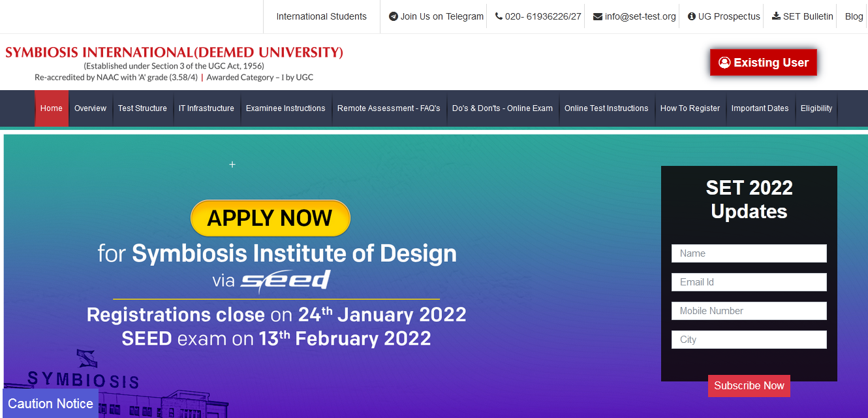The image size is (868, 418).
Task: Click the Subscribe Now button
Action: coord(749,386)
